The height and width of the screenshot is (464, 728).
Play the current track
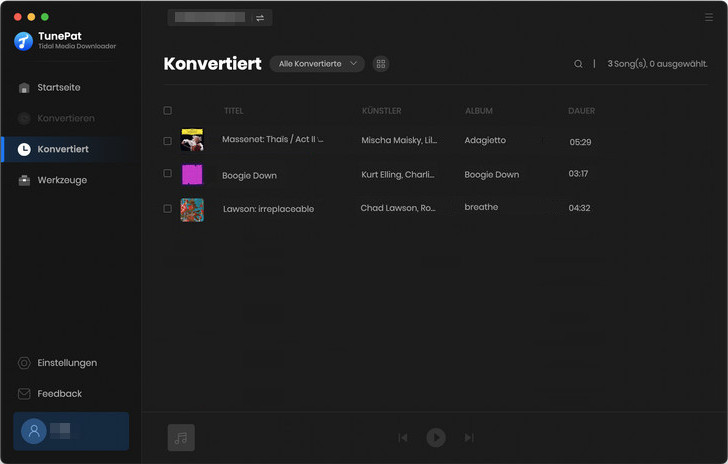click(x=436, y=438)
